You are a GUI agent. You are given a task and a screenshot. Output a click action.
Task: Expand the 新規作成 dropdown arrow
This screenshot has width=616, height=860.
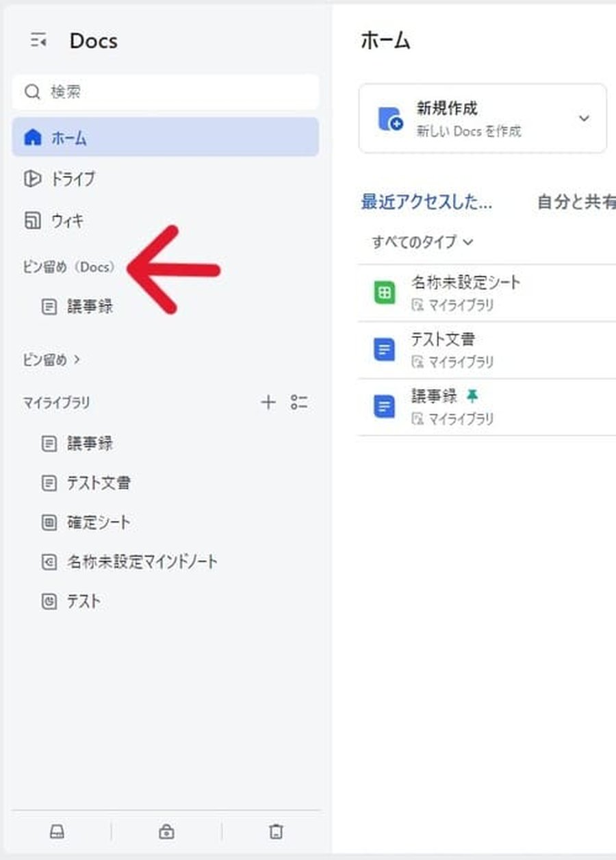pos(584,118)
